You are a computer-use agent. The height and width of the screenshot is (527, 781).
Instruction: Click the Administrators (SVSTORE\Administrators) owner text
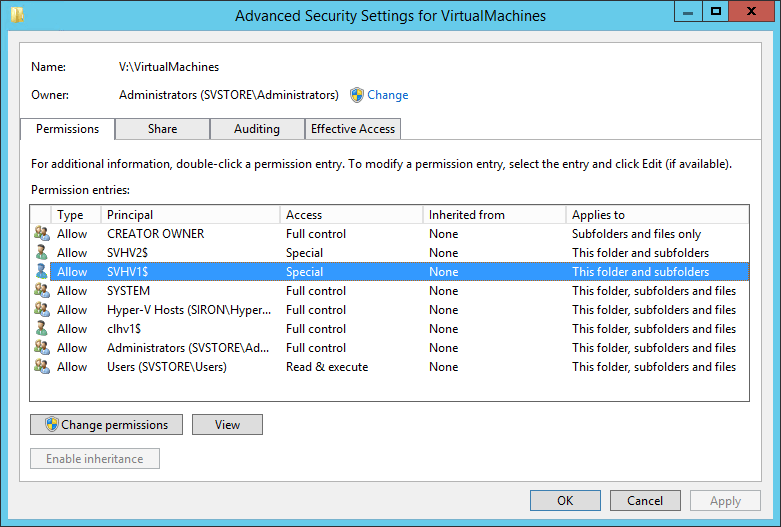pos(229,95)
